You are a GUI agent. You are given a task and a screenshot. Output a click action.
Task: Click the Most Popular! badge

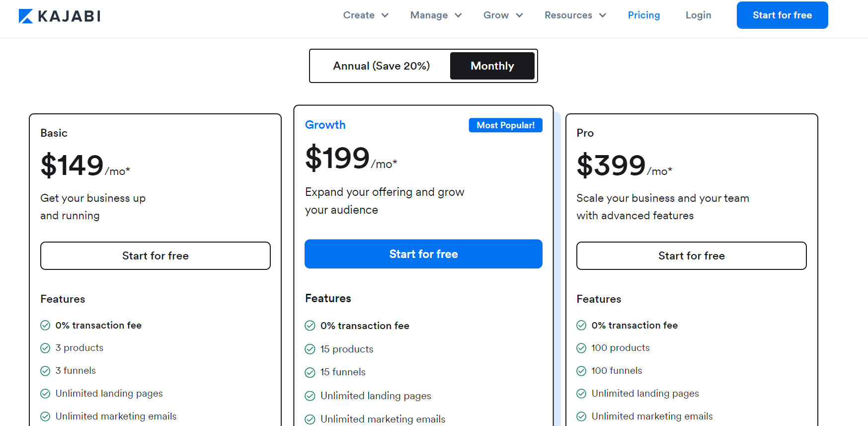click(505, 125)
